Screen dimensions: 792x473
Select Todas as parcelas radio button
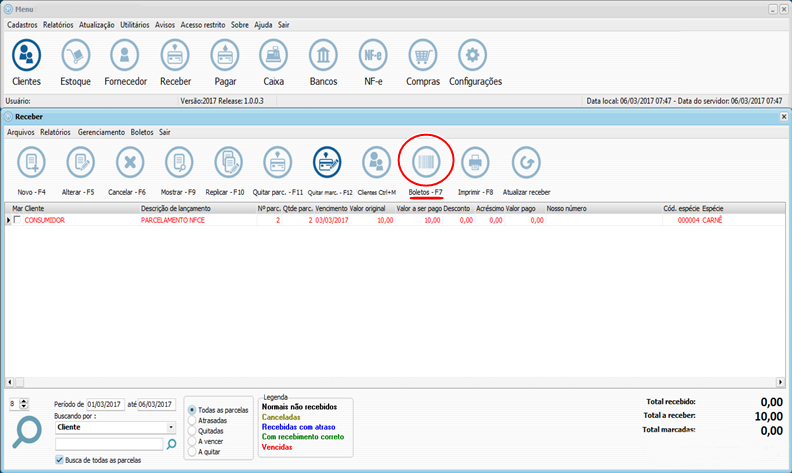(192, 410)
